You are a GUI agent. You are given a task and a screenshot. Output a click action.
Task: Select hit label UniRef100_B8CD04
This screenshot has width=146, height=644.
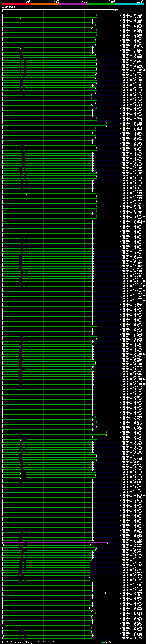(131, 628)
